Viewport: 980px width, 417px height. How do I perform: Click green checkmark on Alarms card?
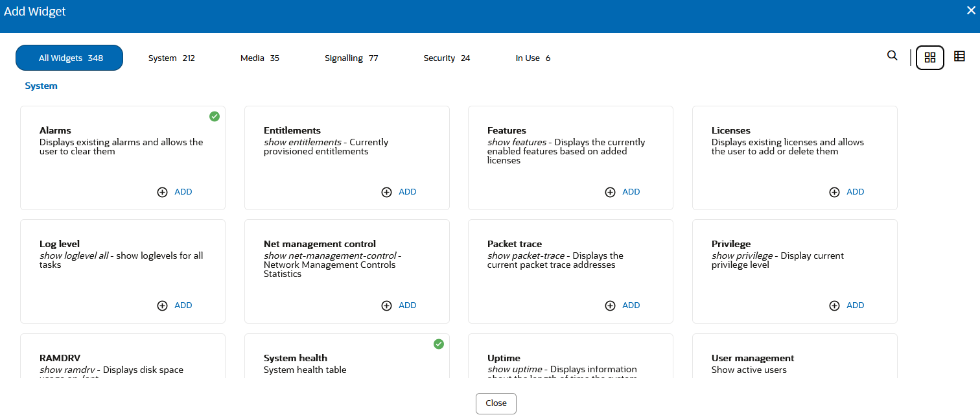click(x=215, y=117)
